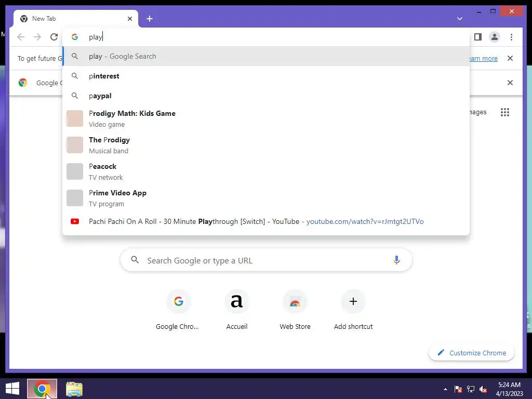The width and height of the screenshot is (532, 399).
Task: Open the Windows Start menu
Action: tap(12, 389)
